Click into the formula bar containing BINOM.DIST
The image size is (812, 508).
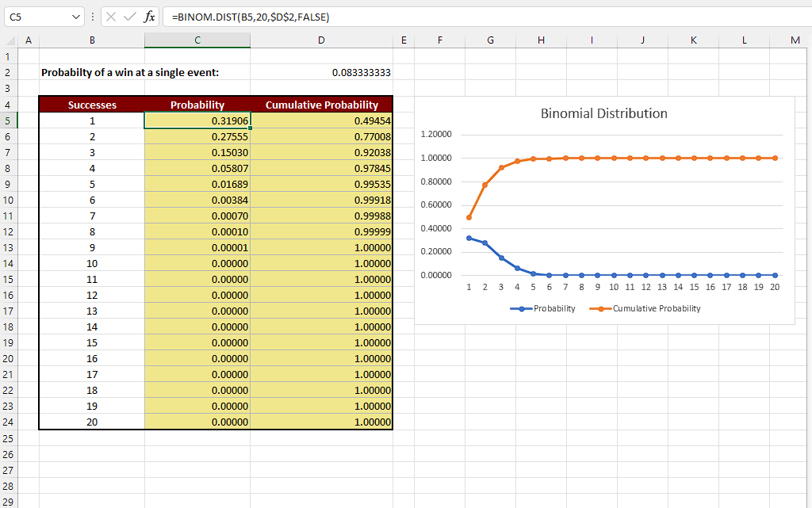click(487, 17)
